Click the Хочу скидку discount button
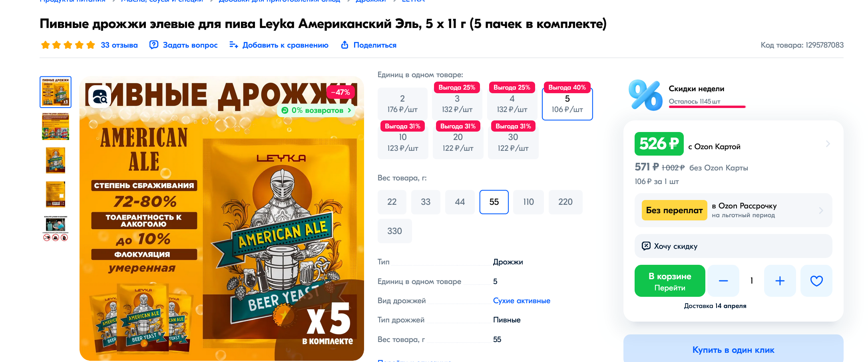 coord(733,246)
